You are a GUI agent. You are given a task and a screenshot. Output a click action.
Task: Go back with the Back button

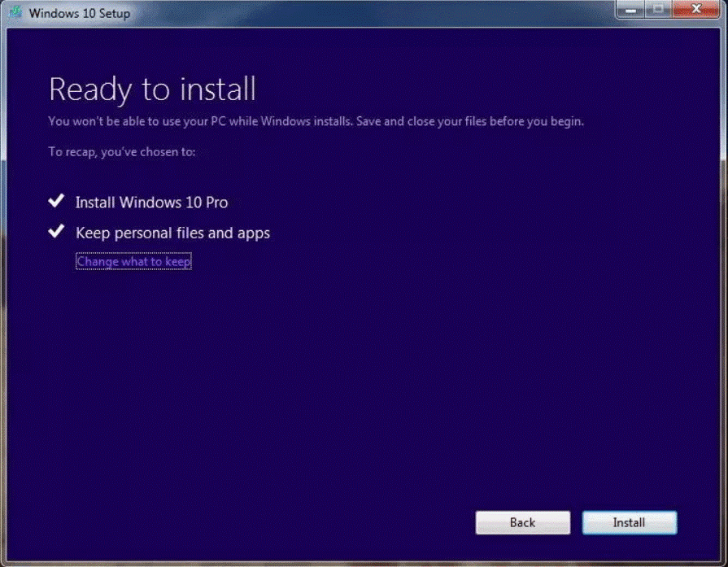[x=523, y=522]
